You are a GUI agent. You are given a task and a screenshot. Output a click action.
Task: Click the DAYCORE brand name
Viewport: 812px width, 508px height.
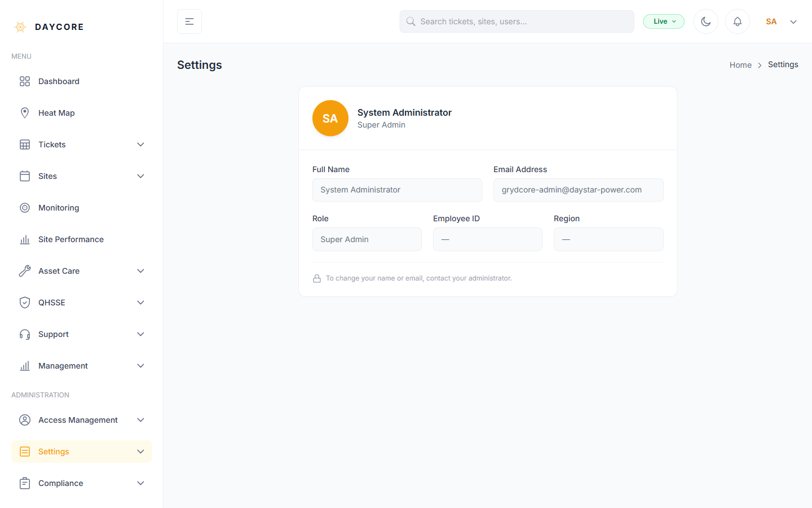(59, 27)
